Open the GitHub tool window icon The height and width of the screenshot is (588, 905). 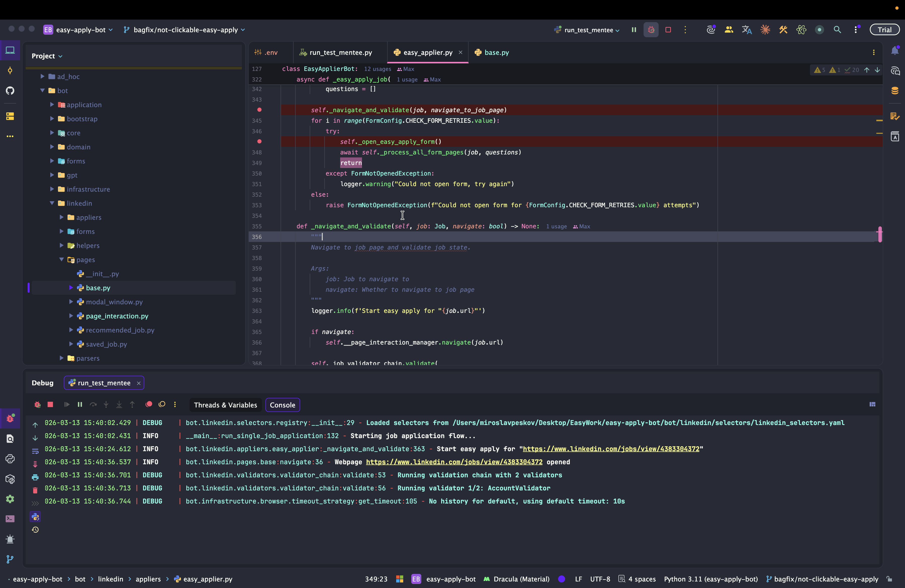tap(10, 91)
